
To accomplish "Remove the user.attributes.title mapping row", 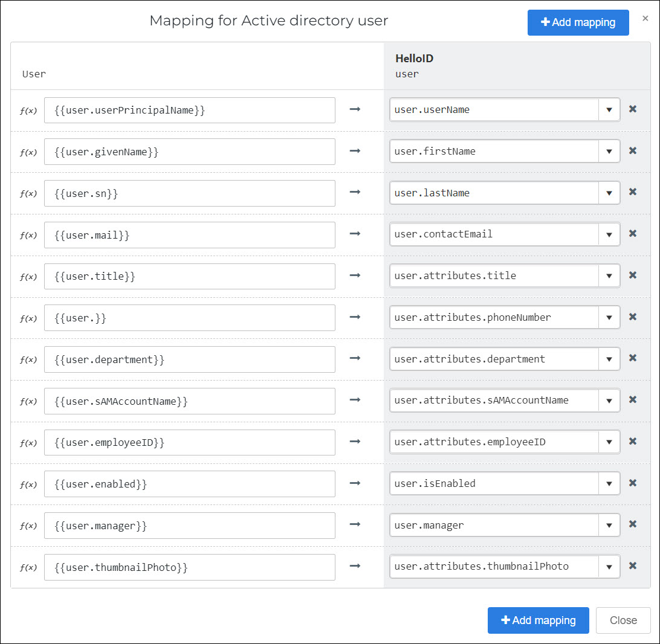I will pos(633,275).
